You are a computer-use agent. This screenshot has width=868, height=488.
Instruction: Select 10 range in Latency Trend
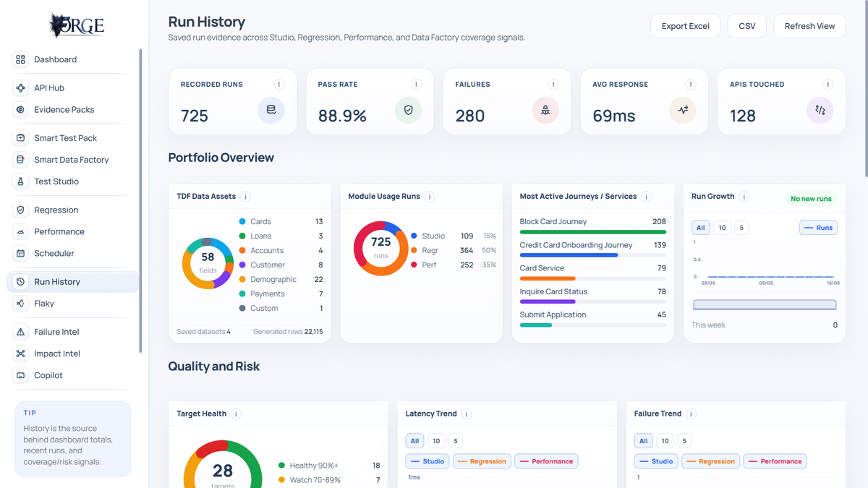pos(436,441)
